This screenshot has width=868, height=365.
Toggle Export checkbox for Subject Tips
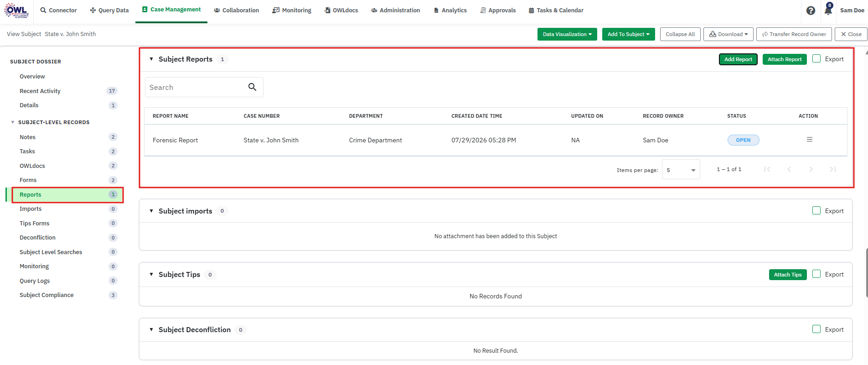tap(816, 274)
